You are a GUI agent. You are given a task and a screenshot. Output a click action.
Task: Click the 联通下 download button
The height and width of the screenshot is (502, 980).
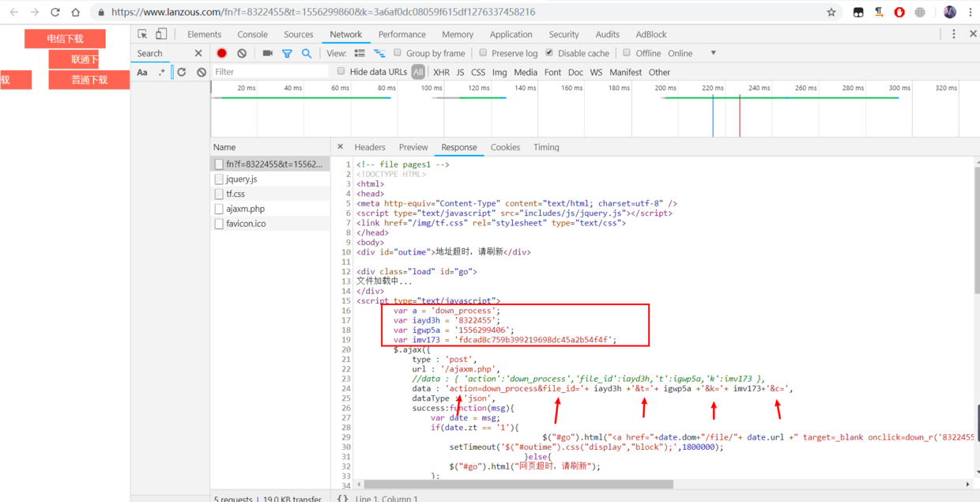[x=74, y=59]
